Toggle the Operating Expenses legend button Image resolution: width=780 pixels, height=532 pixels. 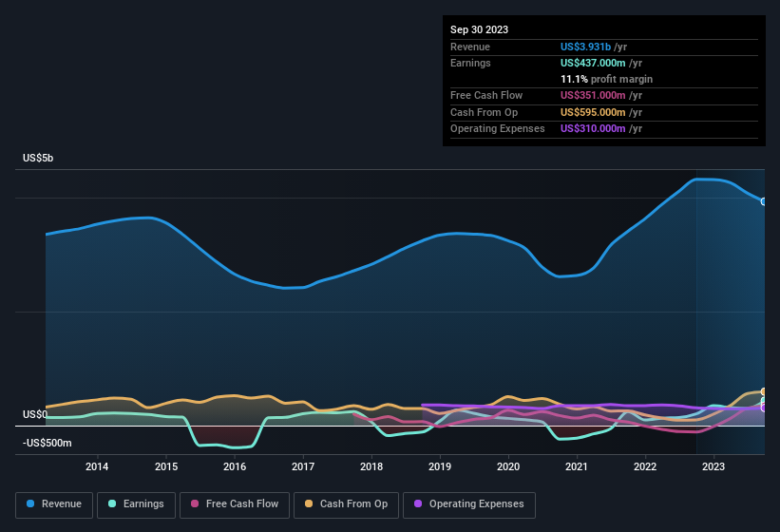[x=469, y=504]
